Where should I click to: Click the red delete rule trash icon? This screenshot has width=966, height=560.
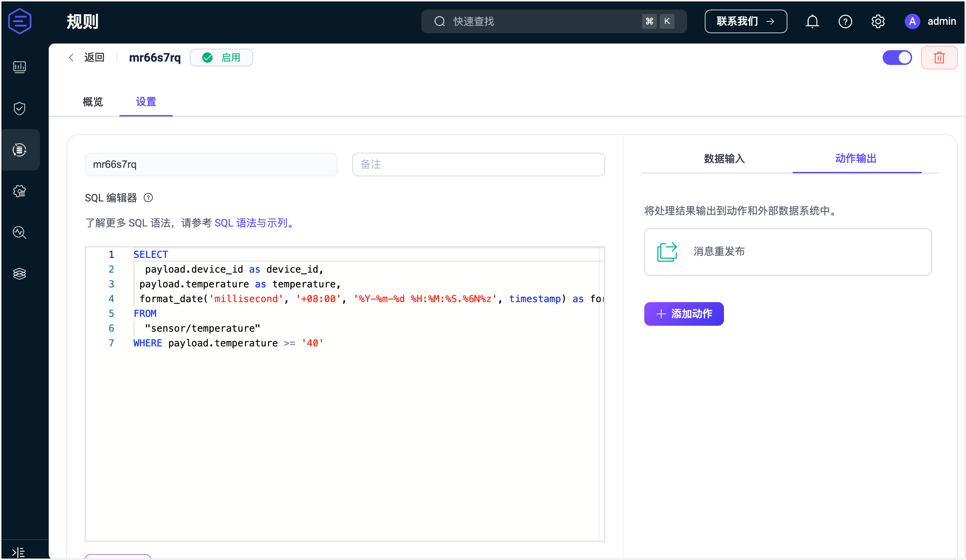pyautogui.click(x=939, y=58)
